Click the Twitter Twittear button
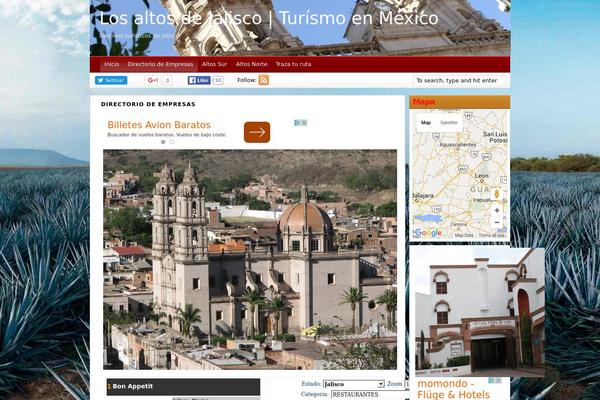600x400 pixels. [111, 80]
